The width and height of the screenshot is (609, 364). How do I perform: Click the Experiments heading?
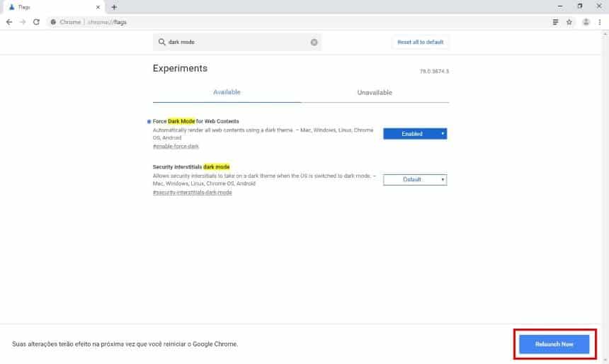(x=180, y=69)
